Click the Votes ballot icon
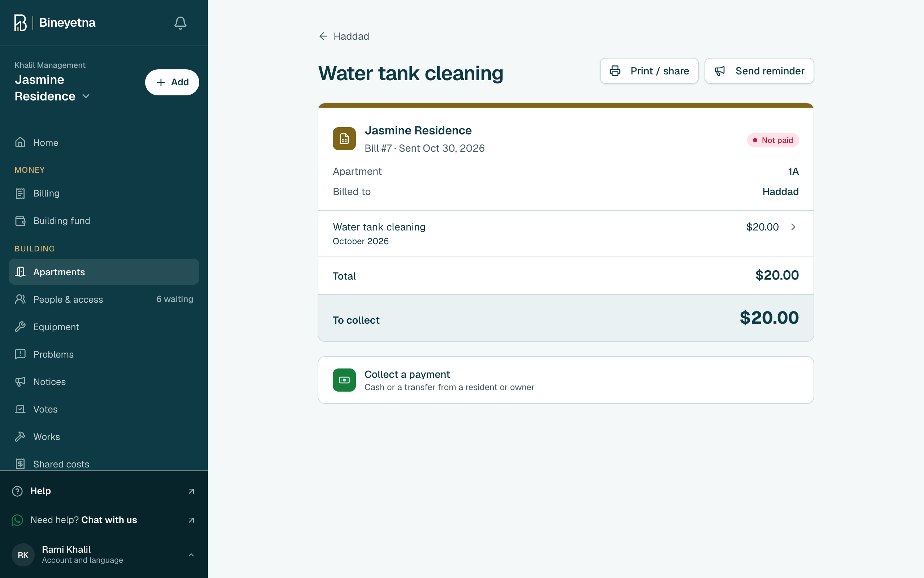Screen dimensions: 924x578 point(20,409)
